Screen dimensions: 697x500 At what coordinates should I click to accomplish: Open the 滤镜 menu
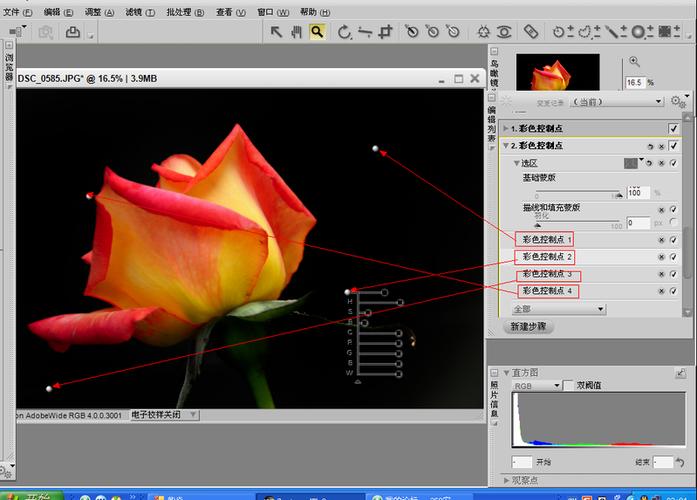coord(140,12)
